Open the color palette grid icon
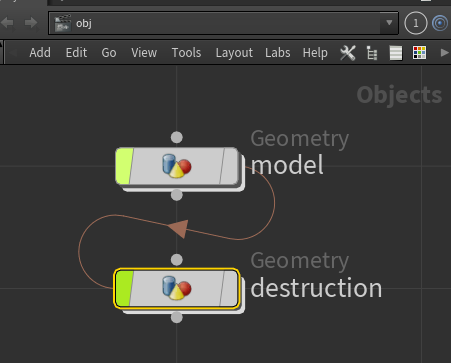 pyautogui.click(x=419, y=53)
